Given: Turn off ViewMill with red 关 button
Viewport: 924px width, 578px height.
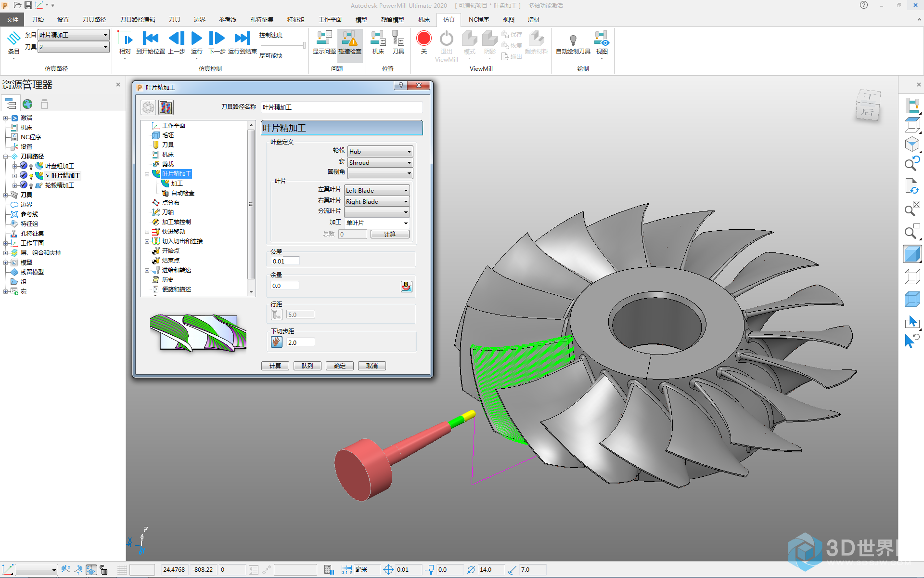Looking at the screenshot, I should pos(424,39).
